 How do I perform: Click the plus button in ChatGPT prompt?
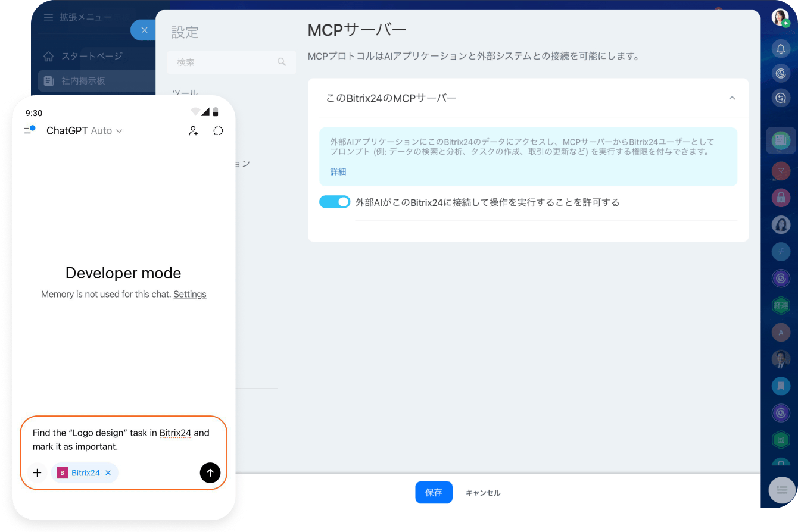(x=37, y=473)
